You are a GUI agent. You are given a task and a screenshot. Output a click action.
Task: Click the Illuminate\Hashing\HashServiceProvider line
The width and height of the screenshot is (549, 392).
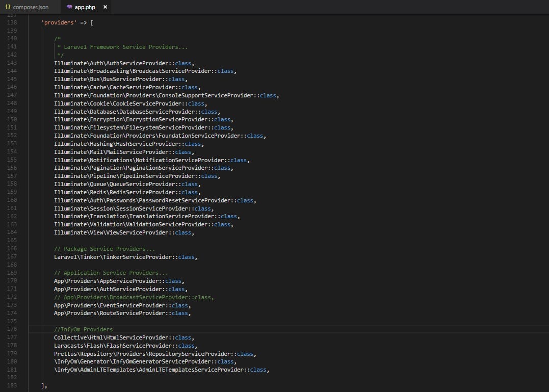(x=129, y=144)
